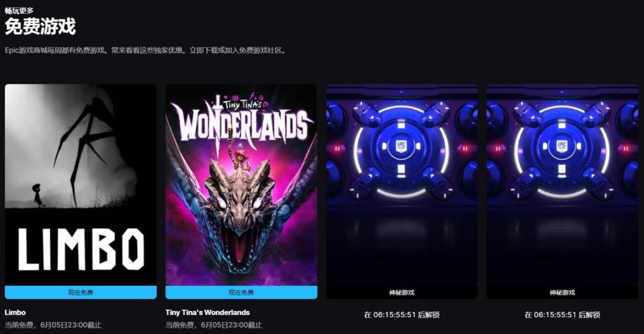644x334 pixels.
Task: Select the 神秘游戏 label on the first vault
Action: 402,292
